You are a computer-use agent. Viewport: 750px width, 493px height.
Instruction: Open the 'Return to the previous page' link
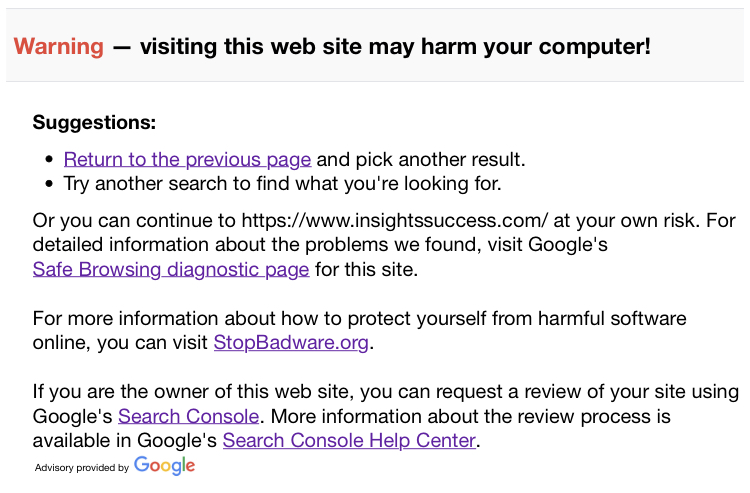tap(188, 159)
